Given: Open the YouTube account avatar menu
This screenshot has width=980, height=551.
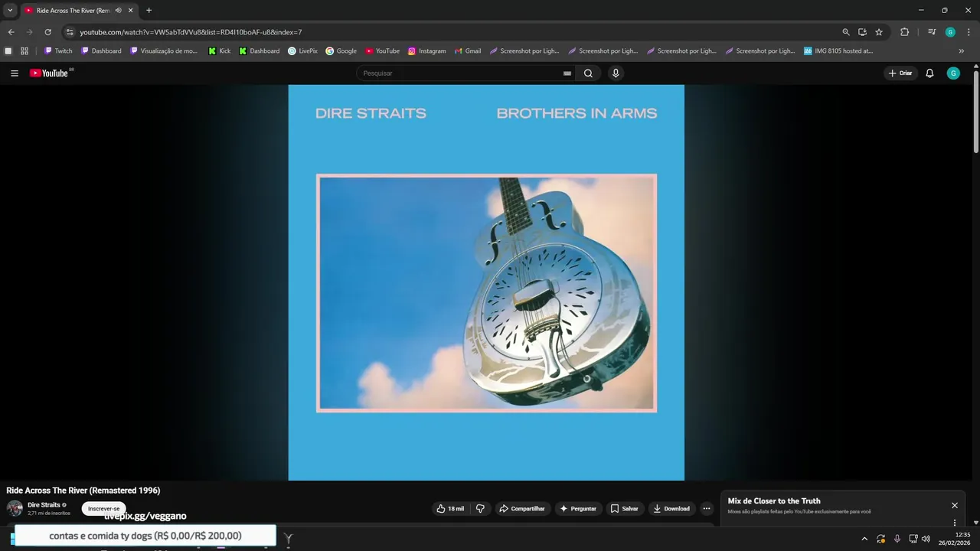Looking at the screenshot, I should click(953, 73).
